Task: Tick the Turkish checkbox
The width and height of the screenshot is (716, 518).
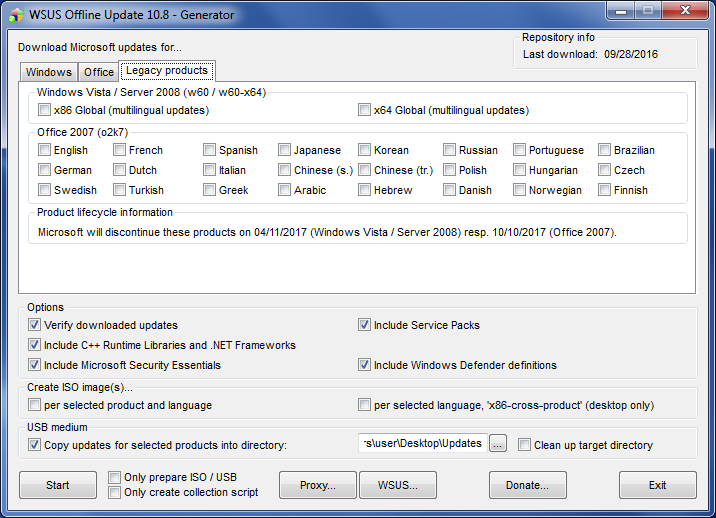Action: pyautogui.click(x=119, y=190)
